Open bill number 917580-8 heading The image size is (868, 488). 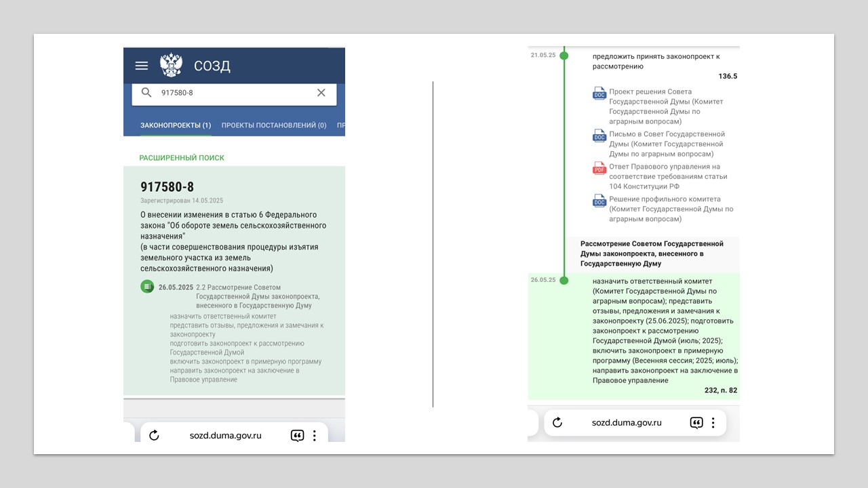pos(167,187)
